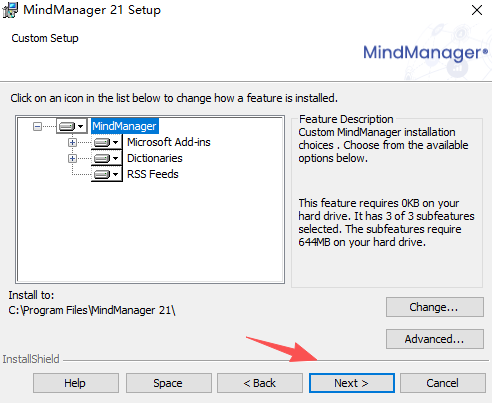Open install options dropdown for RSS Feeds
The image size is (492, 403).
pyautogui.click(x=115, y=174)
